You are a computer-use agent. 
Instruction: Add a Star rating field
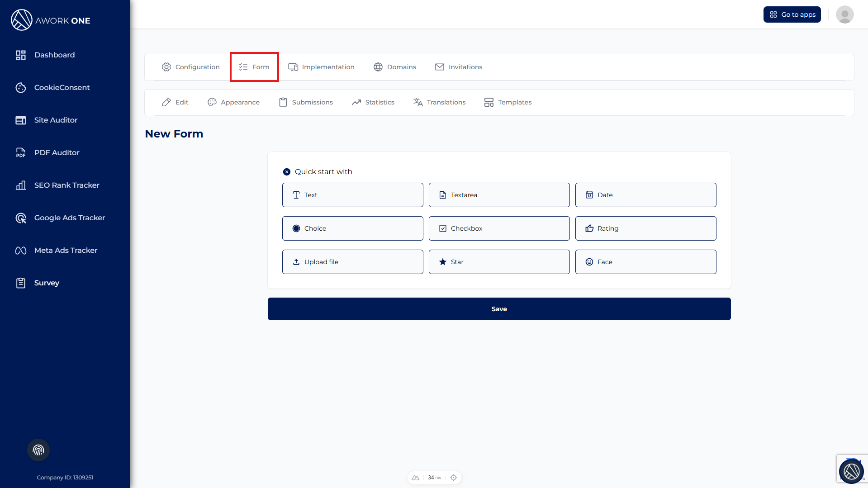pos(499,262)
